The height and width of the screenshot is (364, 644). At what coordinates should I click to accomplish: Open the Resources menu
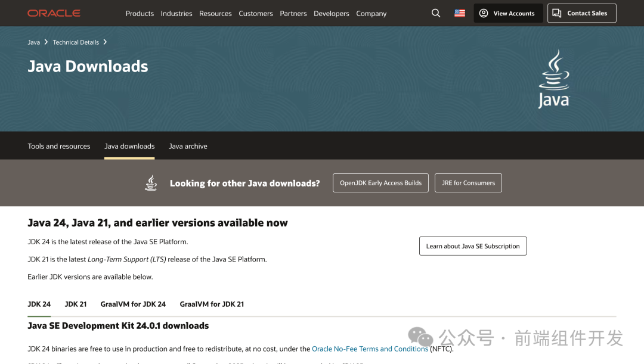(215, 14)
